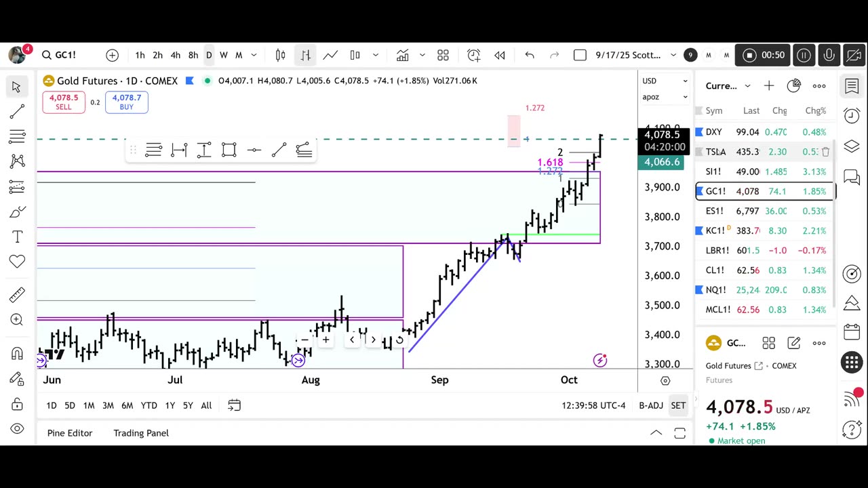
Task: Open the layout setup square icon
Action: click(x=580, y=55)
